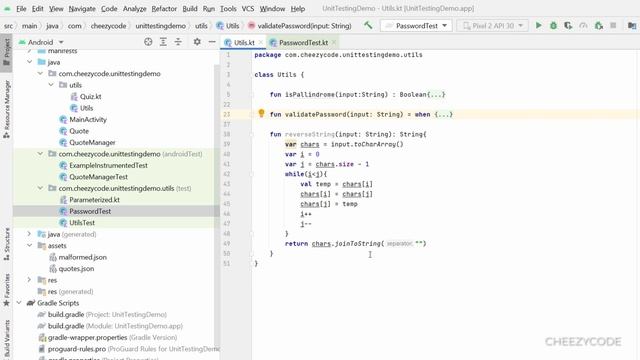Image resolution: width=640 pixels, height=360 pixels.
Task: Select UtilsTest in project tree
Action: tap(82, 222)
